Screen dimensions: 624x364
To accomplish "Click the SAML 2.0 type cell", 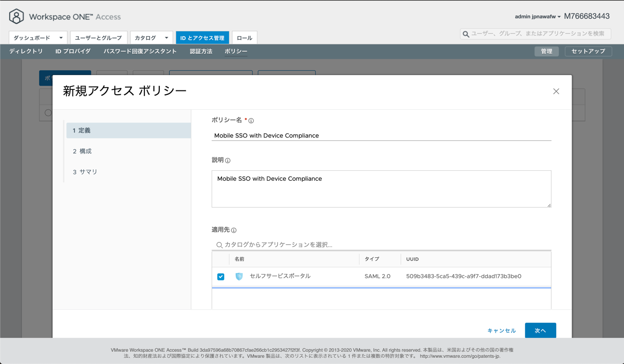I will pos(377,276).
